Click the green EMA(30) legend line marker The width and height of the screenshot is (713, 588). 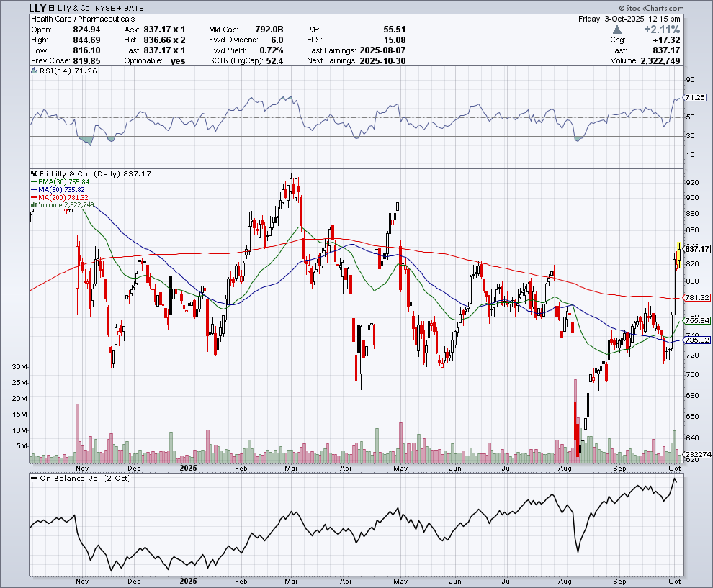33,182
